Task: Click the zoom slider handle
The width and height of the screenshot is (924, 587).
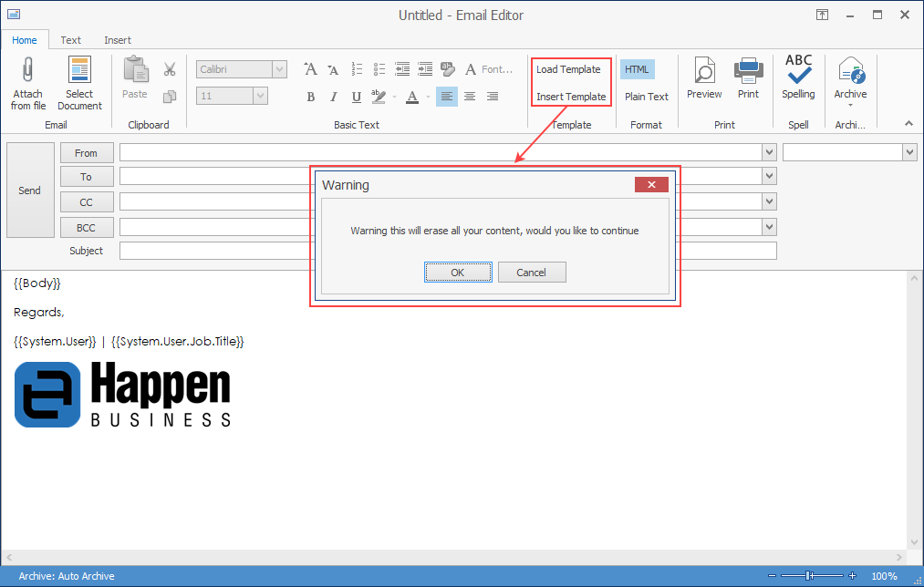Action: click(810, 576)
